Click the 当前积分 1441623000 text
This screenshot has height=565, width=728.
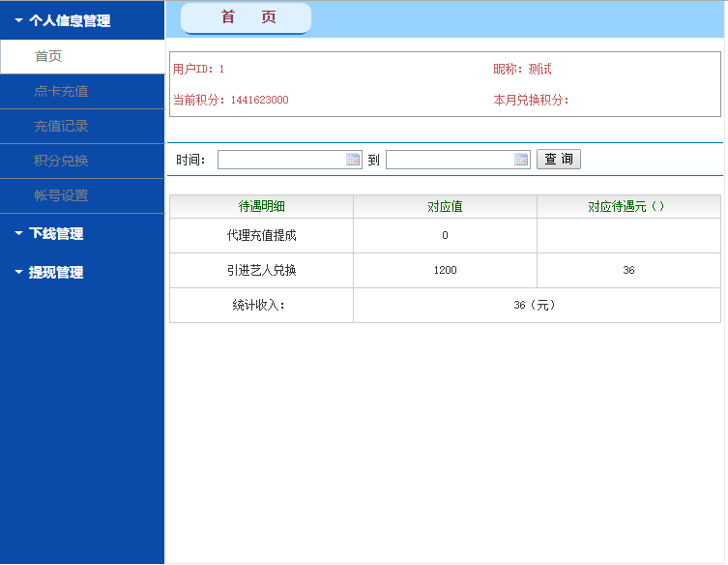tap(231, 100)
